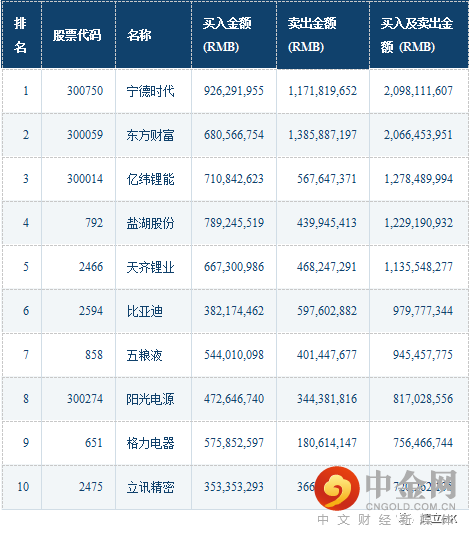The image size is (471, 538).
Task: Select the 五粮液 row name
Action: [144, 355]
